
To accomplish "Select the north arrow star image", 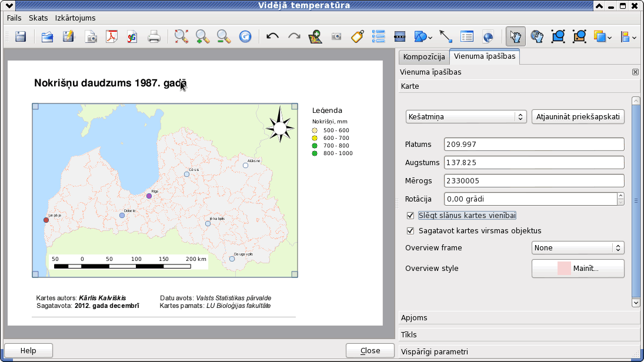I will click(x=280, y=125).
